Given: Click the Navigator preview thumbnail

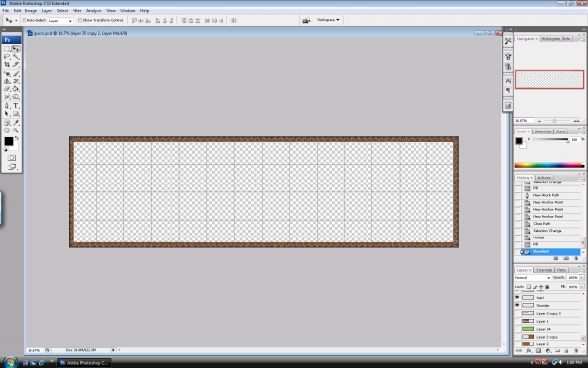Looking at the screenshot, I should click(550, 79).
